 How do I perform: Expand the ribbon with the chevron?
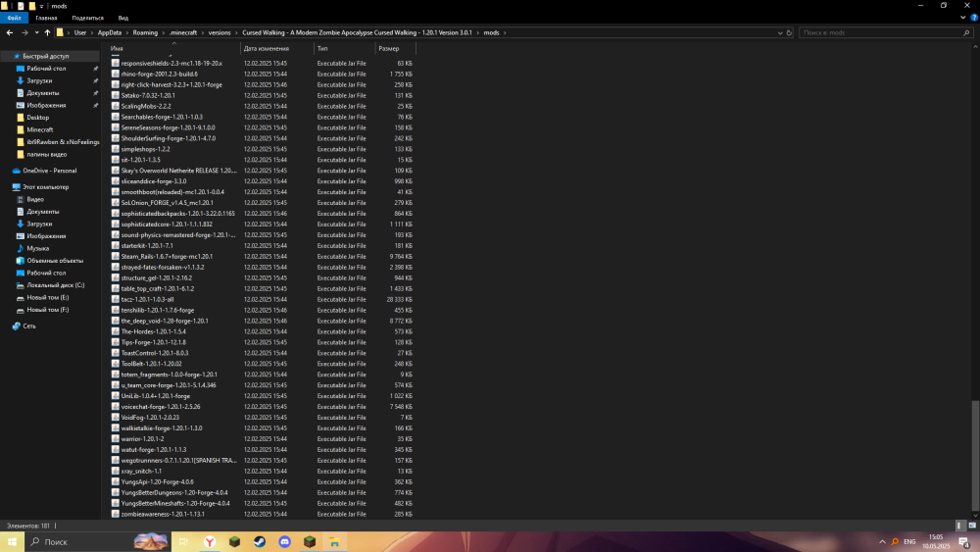tap(963, 18)
